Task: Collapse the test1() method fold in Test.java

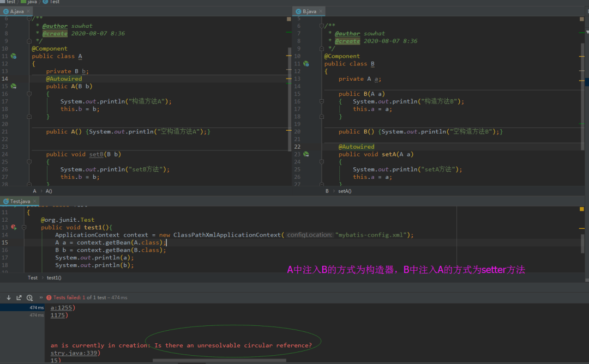Action: tap(23, 227)
